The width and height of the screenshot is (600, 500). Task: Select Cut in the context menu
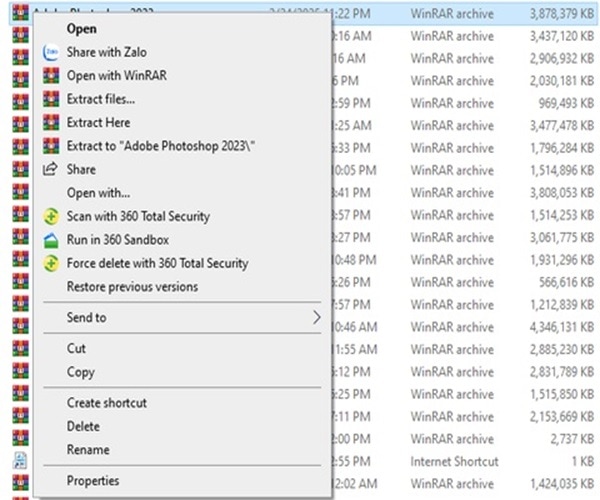(x=76, y=349)
